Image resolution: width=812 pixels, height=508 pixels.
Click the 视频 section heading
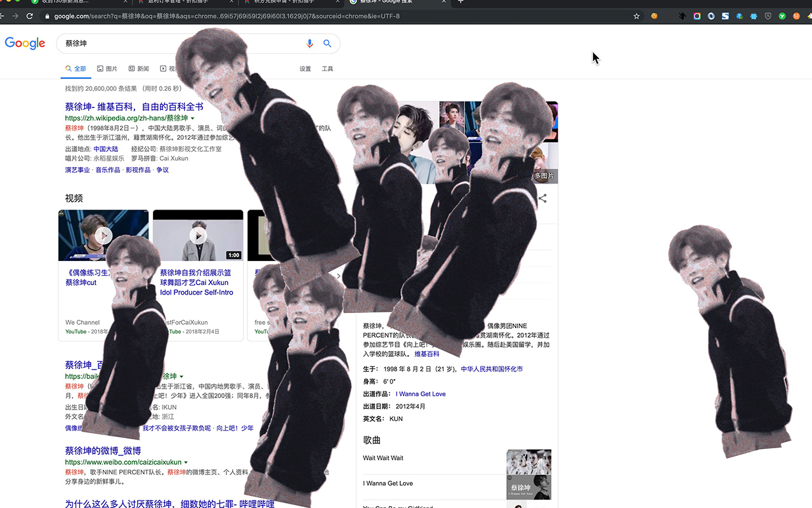[x=74, y=198]
